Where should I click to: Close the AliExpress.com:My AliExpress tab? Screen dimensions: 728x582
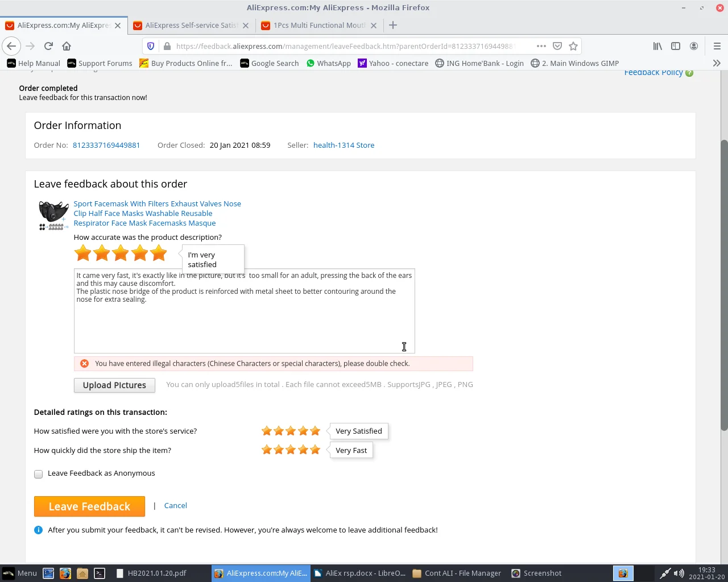pos(118,26)
